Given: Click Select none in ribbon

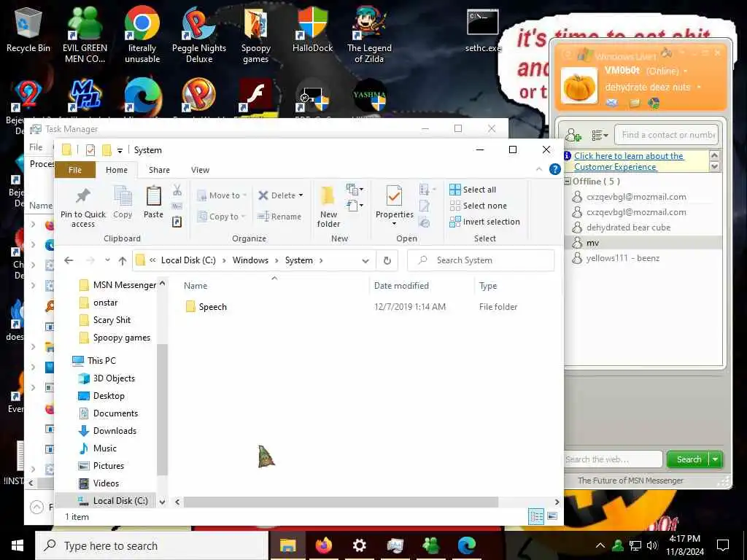Looking at the screenshot, I should 478,206.
